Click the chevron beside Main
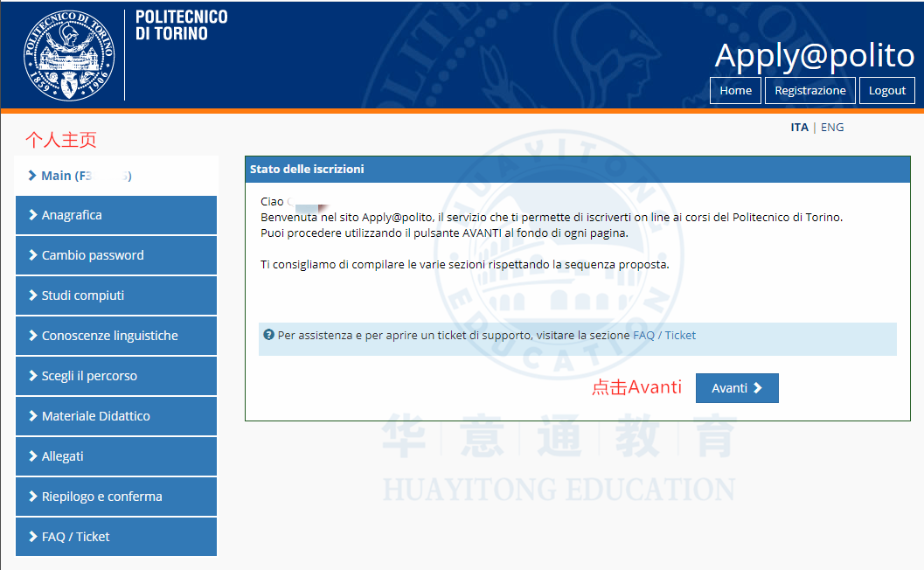Screen dimensions: 924x570 [32, 176]
